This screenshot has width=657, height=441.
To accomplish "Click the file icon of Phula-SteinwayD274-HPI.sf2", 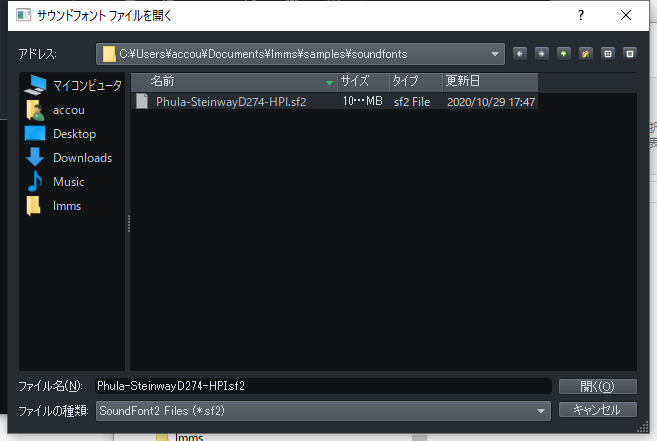I will pyautogui.click(x=142, y=101).
